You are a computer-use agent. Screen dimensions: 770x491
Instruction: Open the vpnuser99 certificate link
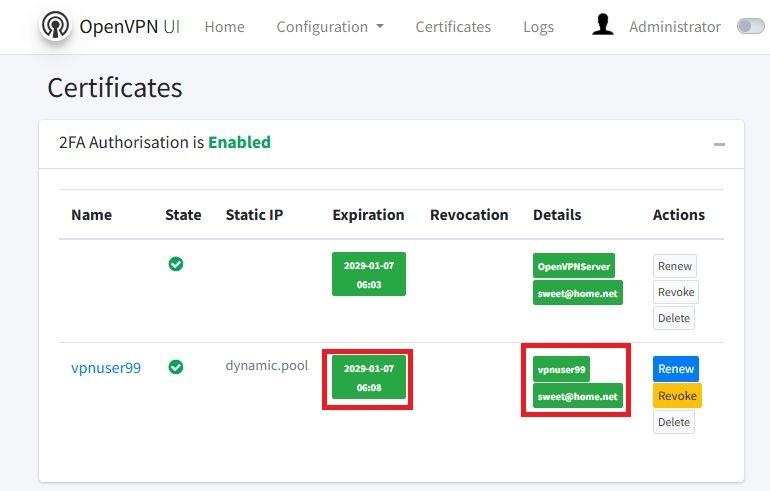[106, 368]
